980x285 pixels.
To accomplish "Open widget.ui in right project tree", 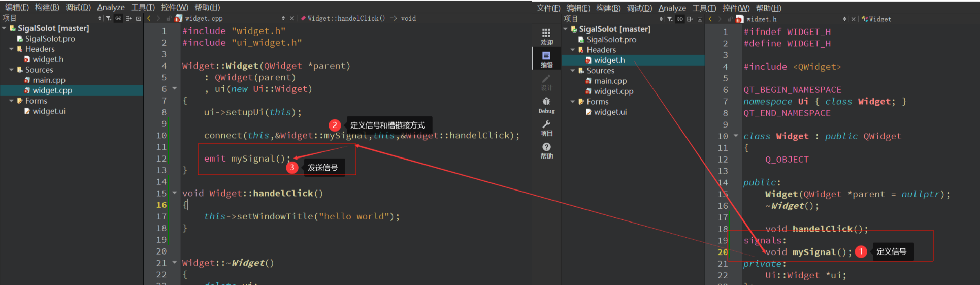I will 610,112.
